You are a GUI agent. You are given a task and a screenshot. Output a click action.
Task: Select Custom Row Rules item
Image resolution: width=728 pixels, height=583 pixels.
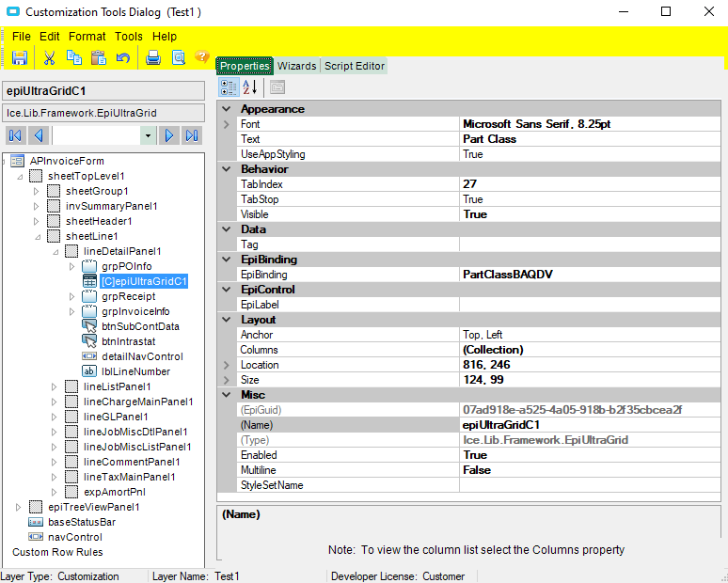(x=57, y=552)
